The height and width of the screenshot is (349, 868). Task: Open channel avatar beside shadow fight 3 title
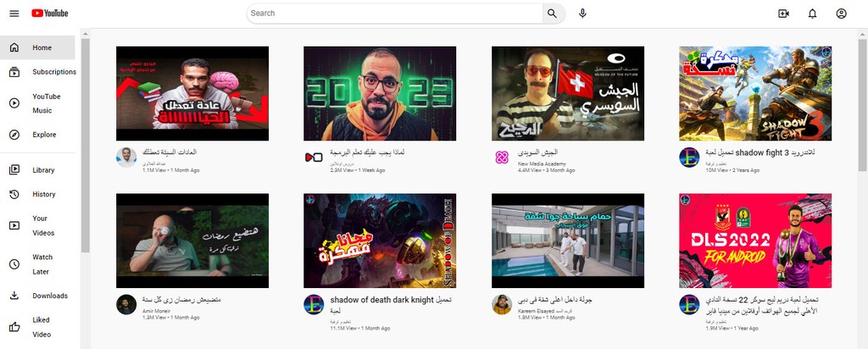pyautogui.click(x=689, y=157)
